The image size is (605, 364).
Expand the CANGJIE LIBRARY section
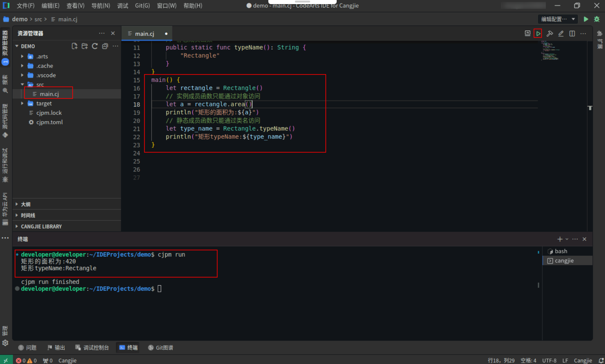[66, 226]
